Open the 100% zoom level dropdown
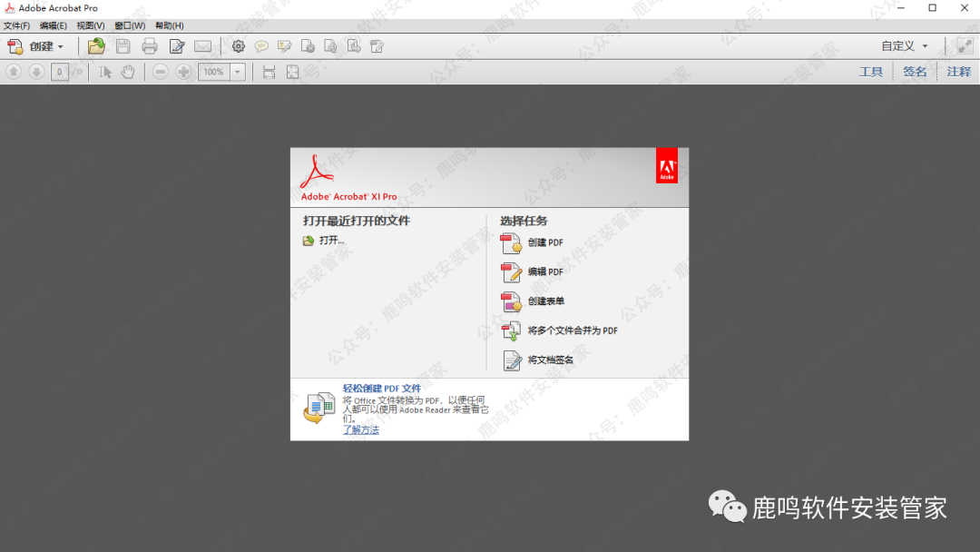 coord(238,72)
